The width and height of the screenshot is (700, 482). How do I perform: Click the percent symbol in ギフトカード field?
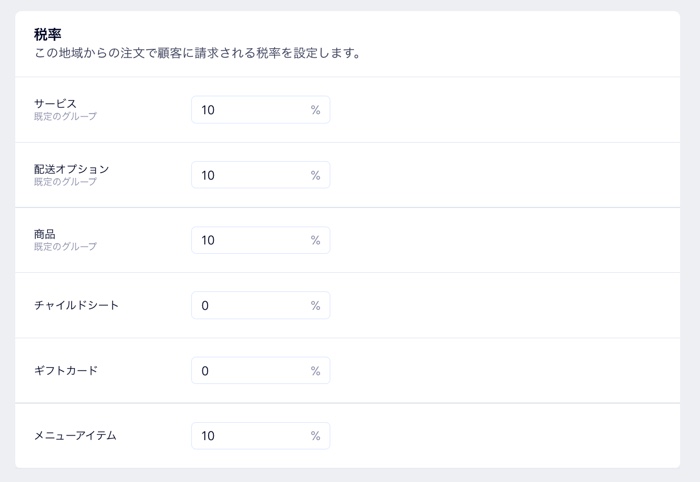315,371
